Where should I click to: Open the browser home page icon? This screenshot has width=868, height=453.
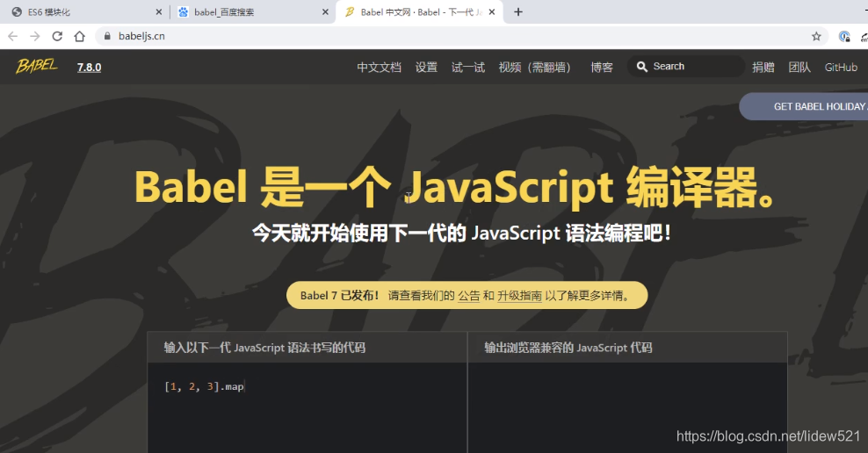tap(80, 36)
